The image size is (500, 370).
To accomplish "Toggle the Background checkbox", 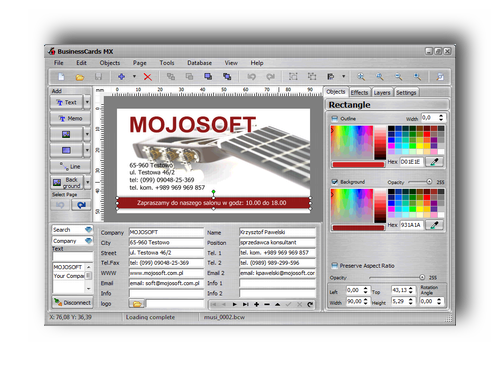I will 335,182.
